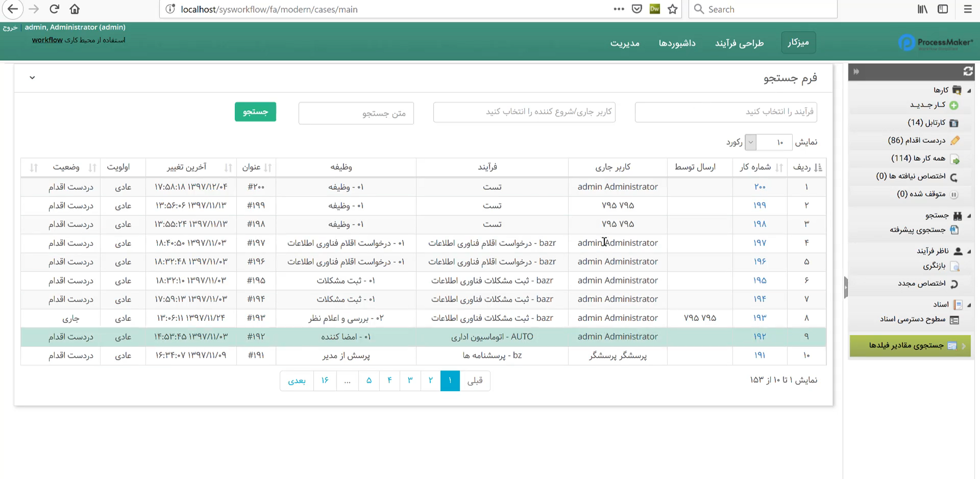The width and height of the screenshot is (980, 479).
Task: Open the process selection combo box
Action: (x=726, y=112)
